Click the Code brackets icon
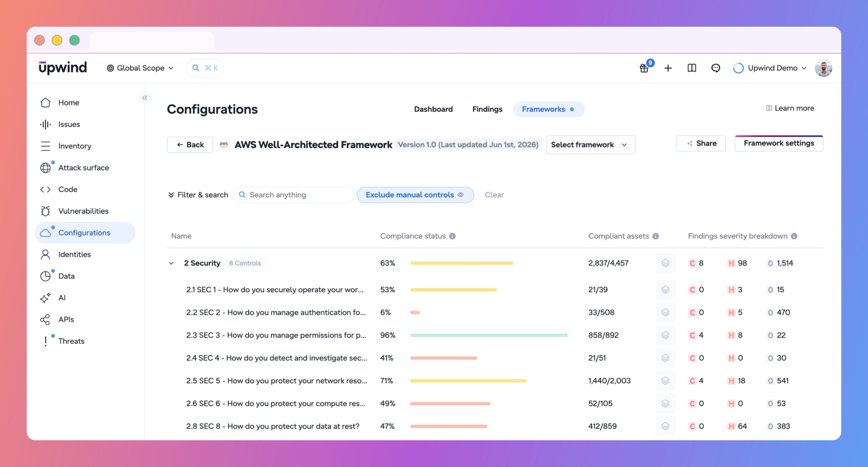The width and height of the screenshot is (868, 467). click(x=45, y=189)
